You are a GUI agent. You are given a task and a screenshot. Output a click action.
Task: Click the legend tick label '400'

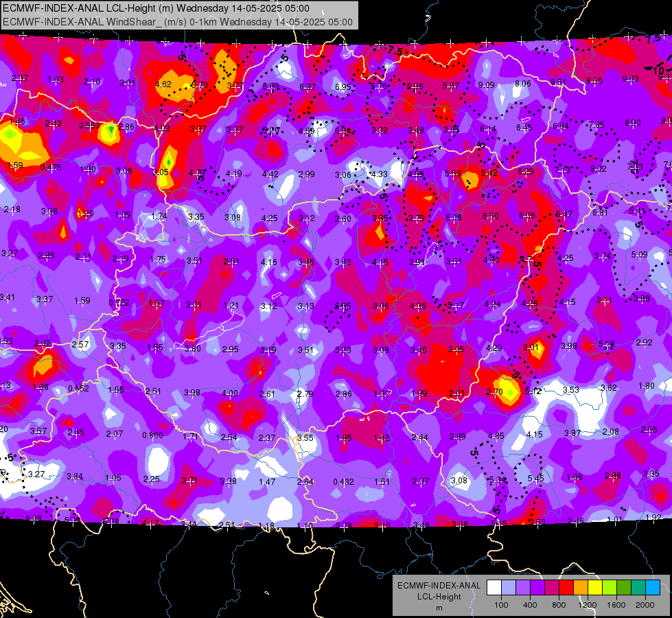(530, 605)
